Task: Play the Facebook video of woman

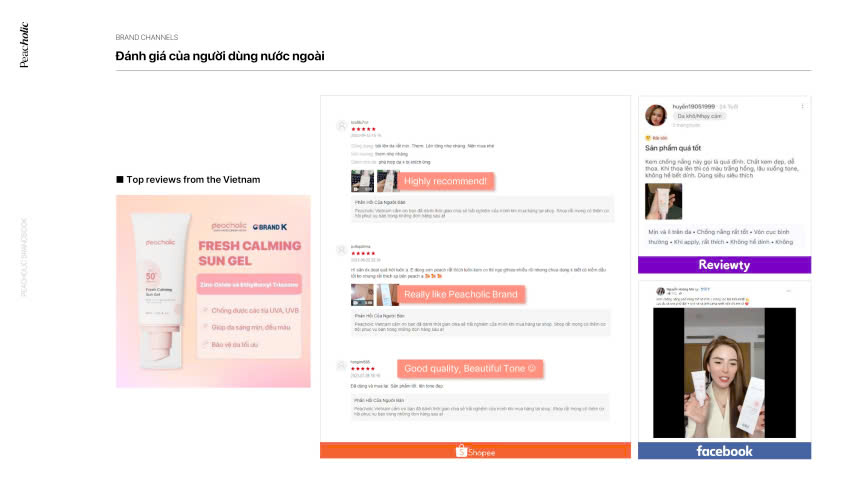Action: (x=724, y=373)
